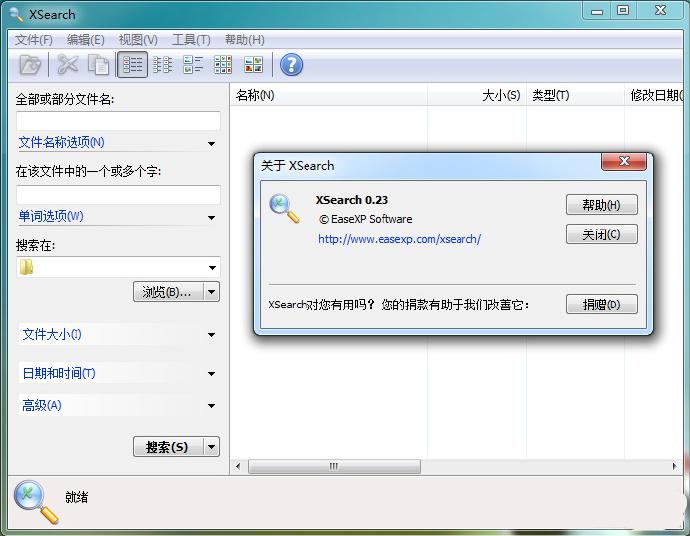
Task: Switch to list view toolbar icon
Action: [162, 65]
